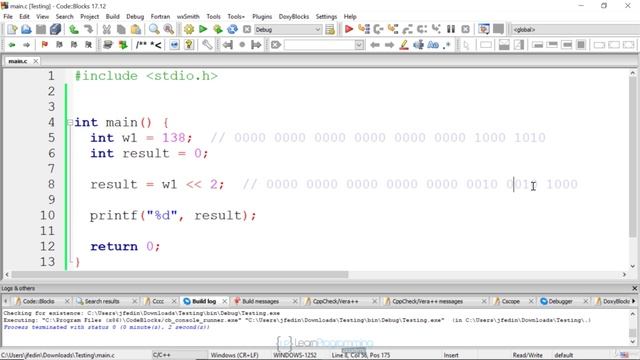Build the project with the gear icon
Screen dimensions: 640x360
click(x=189, y=29)
